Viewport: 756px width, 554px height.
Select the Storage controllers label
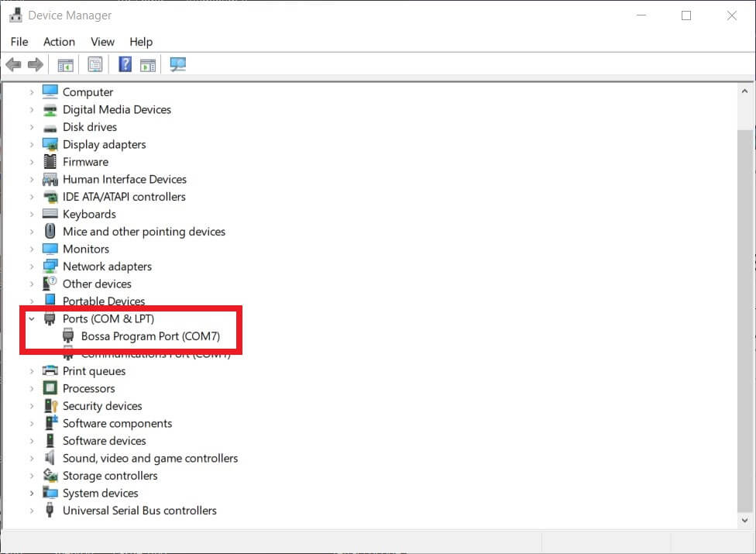pyautogui.click(x=110, y=476)
